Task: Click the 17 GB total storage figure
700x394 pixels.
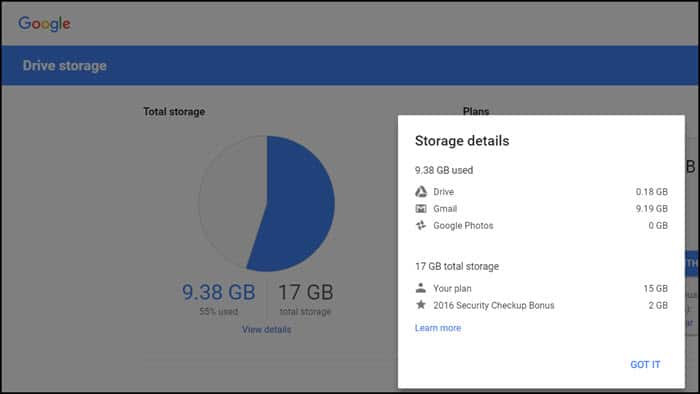Action: [x=306, y=292]
